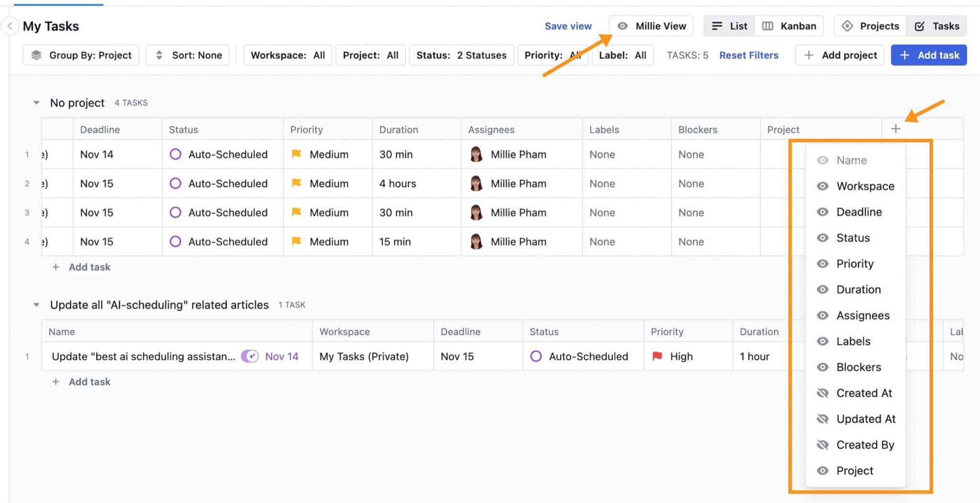Click the auto-schedule sparkle icon on task

coord(250,357)
